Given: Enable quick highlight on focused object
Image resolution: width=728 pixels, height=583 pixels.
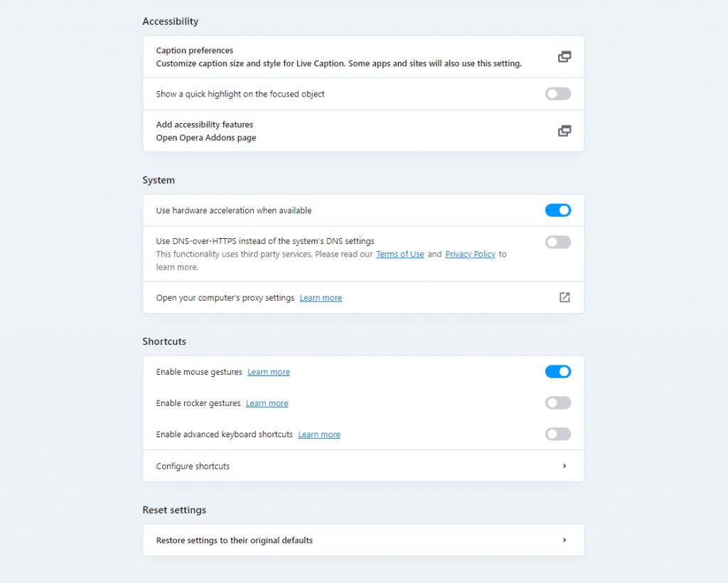Looking at the screenshot, I should click(x=558, y=93).
